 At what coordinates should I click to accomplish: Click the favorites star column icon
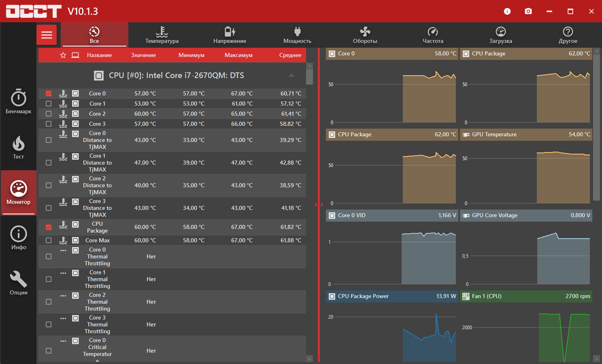(63, 55)
